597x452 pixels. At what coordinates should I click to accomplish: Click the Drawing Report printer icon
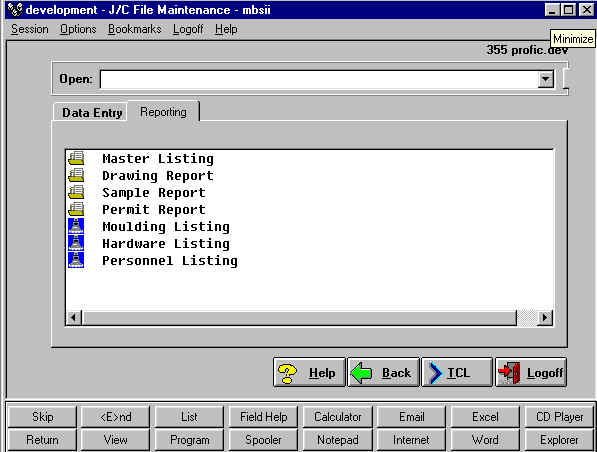(76, 175)
